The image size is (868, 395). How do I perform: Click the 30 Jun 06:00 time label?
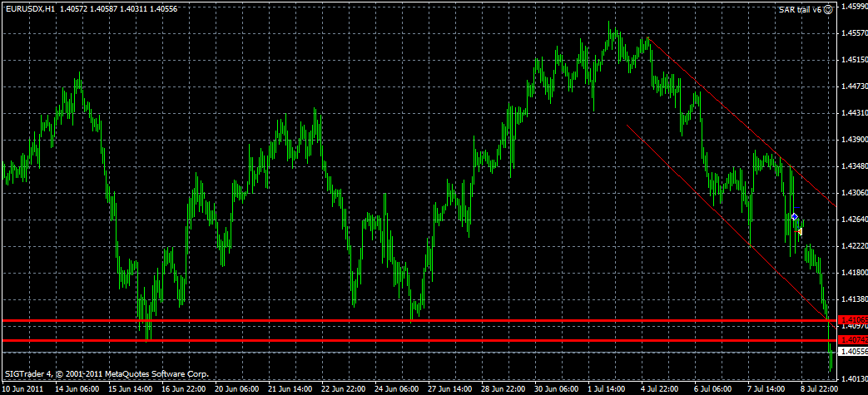pyautogui.click(x=557, y=389)
